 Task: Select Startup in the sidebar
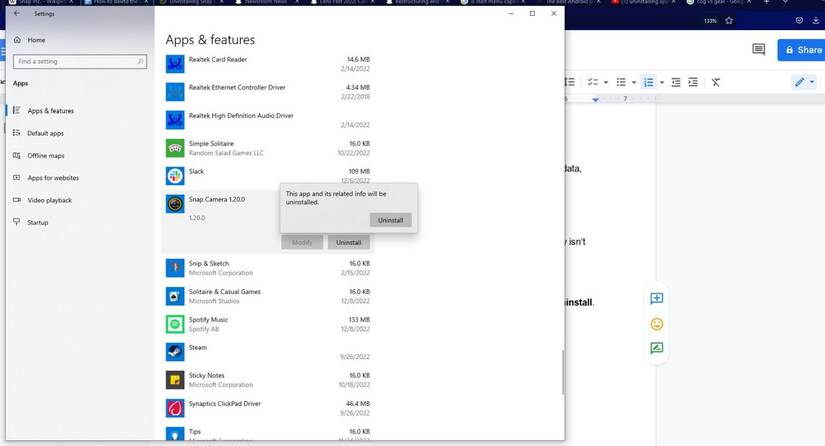[x=38, y=222]
